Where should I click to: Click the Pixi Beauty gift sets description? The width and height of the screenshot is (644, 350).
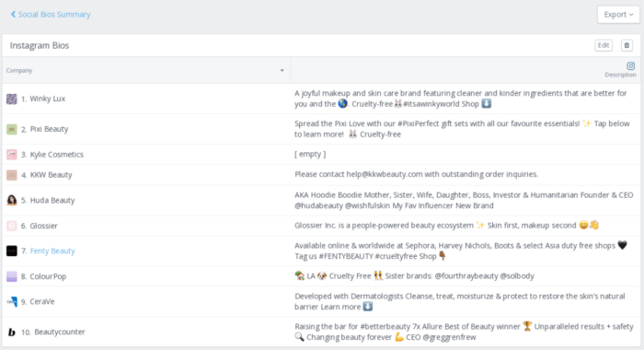[462, 129]
